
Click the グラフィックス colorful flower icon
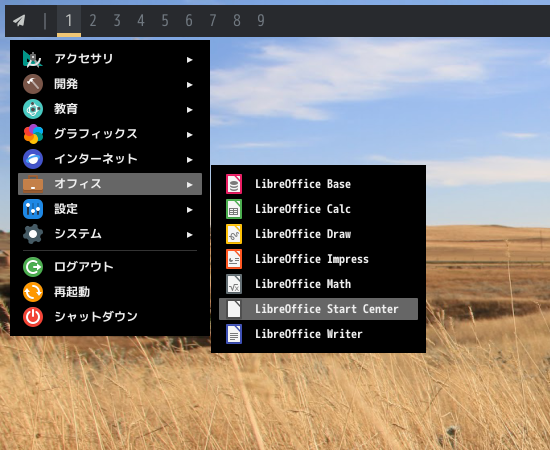click(33, 134)
